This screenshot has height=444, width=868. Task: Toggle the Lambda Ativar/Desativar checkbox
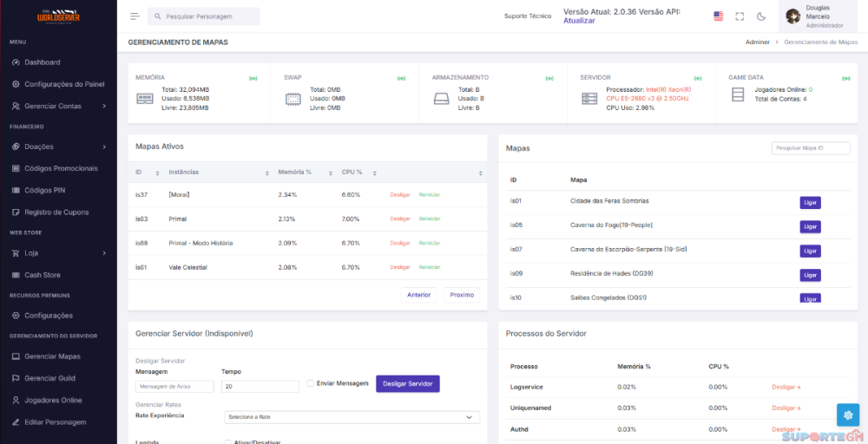click(228, 441)
